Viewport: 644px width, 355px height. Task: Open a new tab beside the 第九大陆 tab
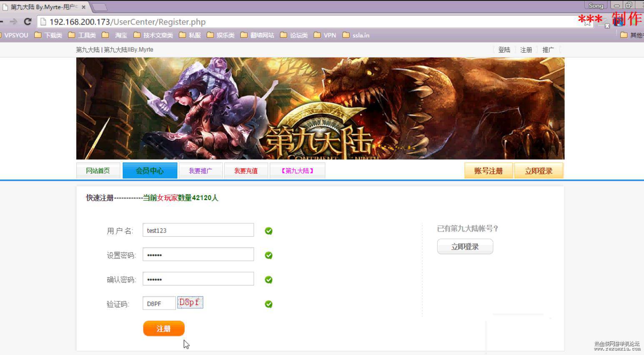pyautogui.click(x=99, y=7)
